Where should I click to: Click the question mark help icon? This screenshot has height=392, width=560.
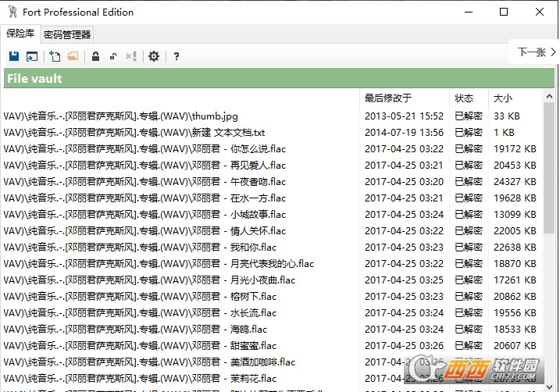click(176, 56)
